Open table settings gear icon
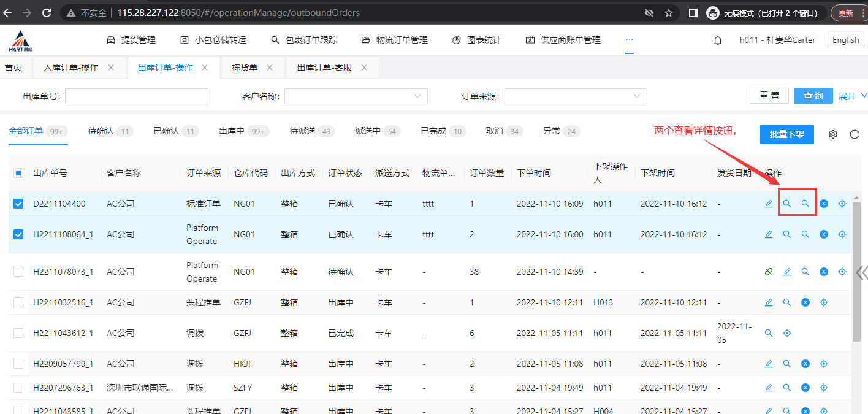Screen dimensions: 868x414 (833, 134)
